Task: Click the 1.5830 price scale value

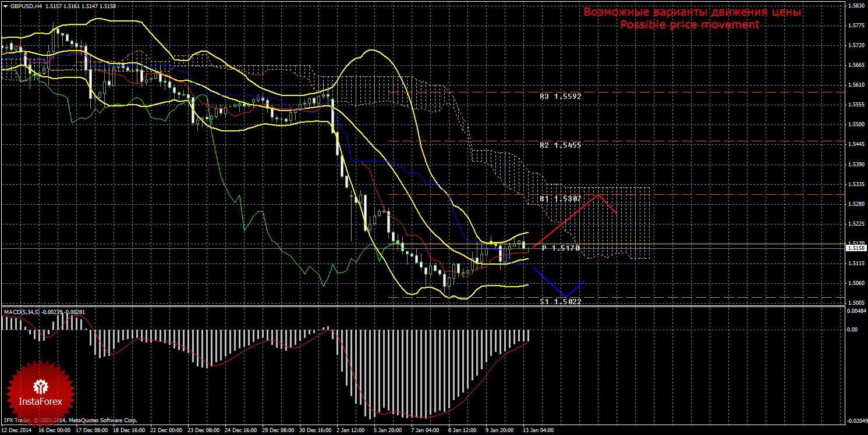Action: [x=856, y=6]
